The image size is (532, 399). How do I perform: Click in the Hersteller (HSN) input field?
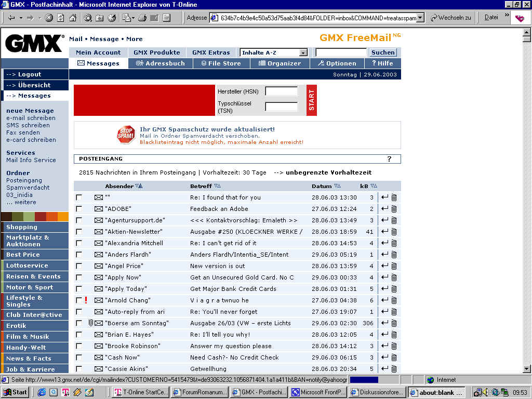pos(281,91)
